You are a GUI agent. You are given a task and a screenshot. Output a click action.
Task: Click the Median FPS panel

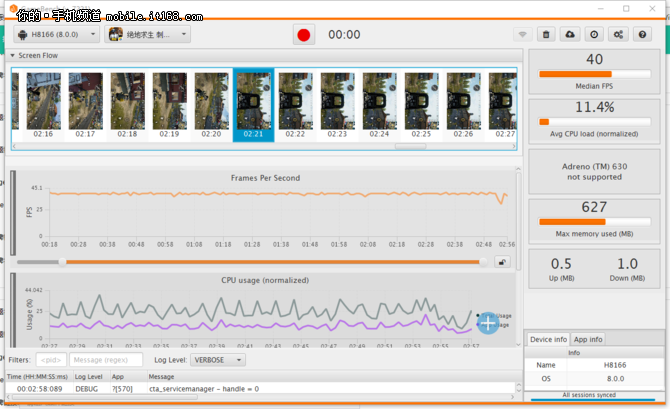tap(594, 70)
